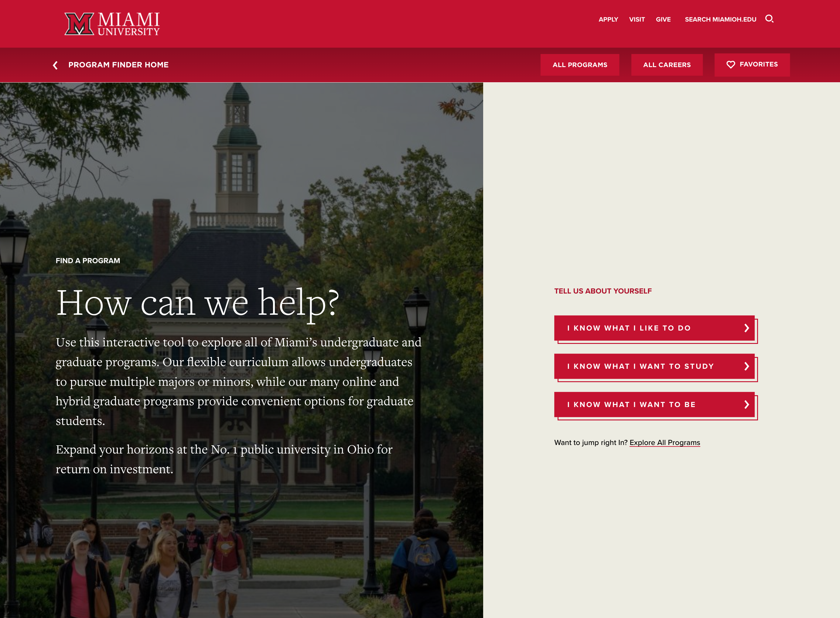View Favorites list

[752, 65]
